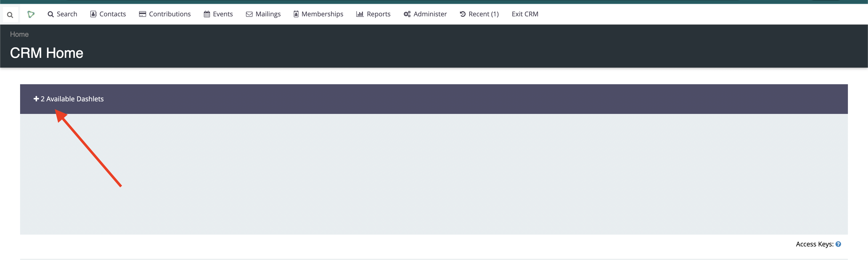The height and width of the screenshot is (260, 868).
Task: Click the Recent history arrow icon
Action: click(463, 14)
